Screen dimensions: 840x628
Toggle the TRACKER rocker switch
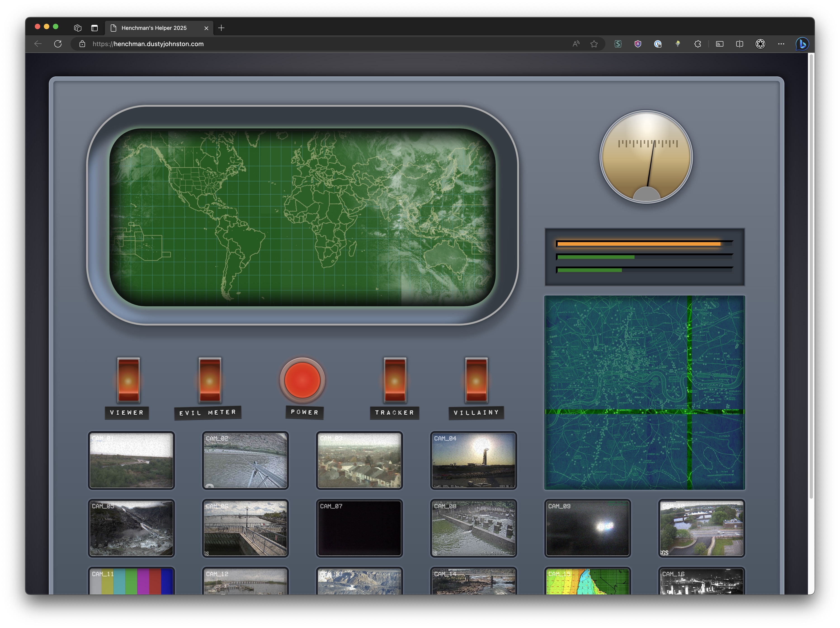[395, 380]
